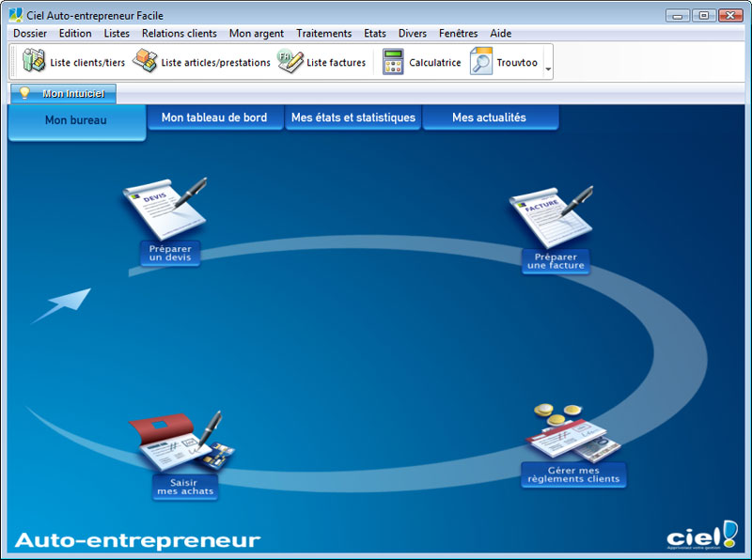The width and height of the screenshot is (752, 560).
Task: Open the Trouvtoo magnifier search icon
Action: tap(480, 61)
